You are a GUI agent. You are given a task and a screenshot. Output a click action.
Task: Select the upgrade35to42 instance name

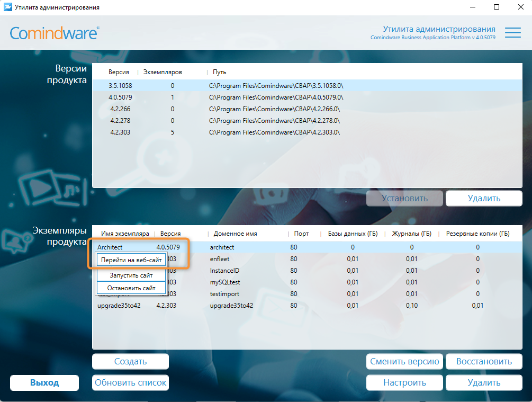[x=119, y=305]
